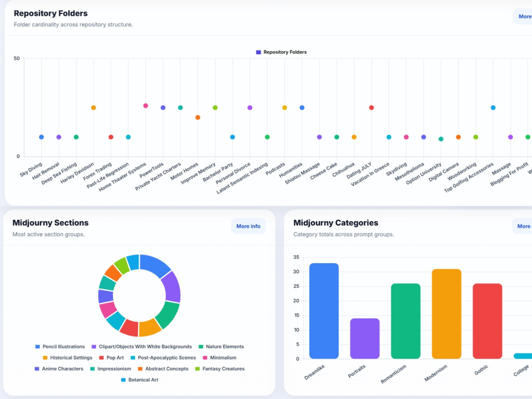Image resolution: width=532 pixels, height=399 pixels.
Task: Click the pink Skydiving data point
Action: (x=406, y=137)
